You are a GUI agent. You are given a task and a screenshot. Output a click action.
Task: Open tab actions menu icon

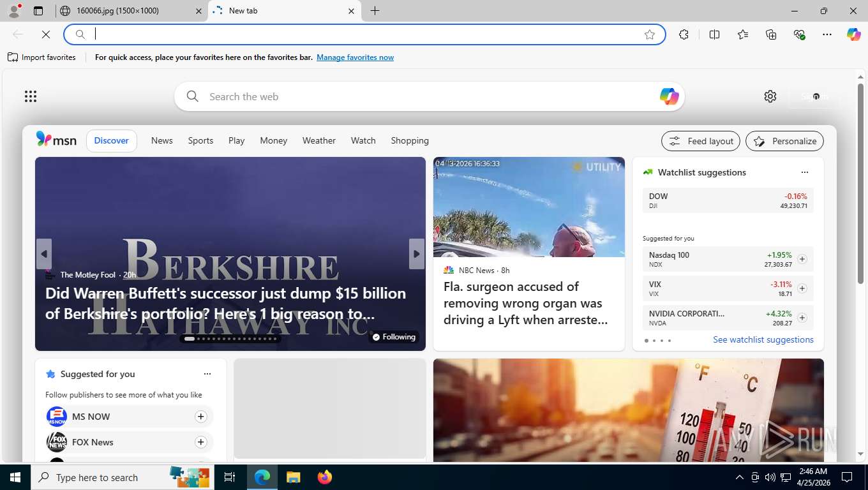38,11
